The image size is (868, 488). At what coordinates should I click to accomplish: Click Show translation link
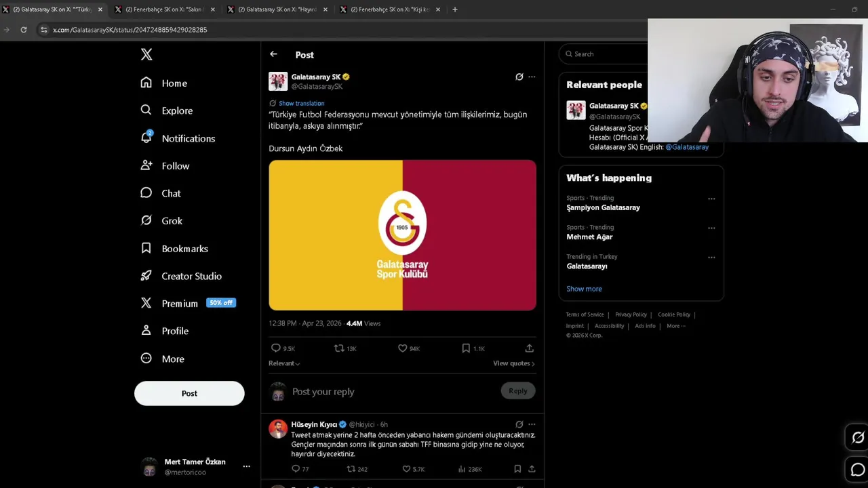[x=301, y=103]
